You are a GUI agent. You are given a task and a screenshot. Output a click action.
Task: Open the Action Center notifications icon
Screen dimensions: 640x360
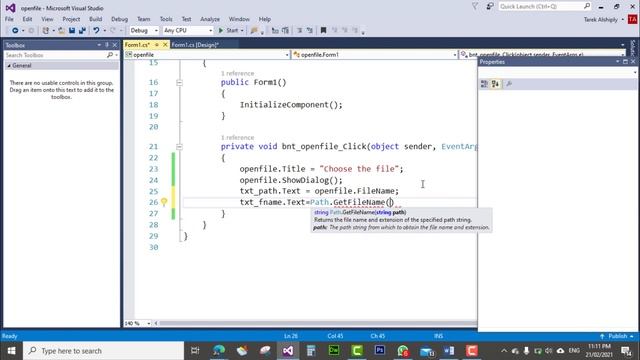pos(626,351)
